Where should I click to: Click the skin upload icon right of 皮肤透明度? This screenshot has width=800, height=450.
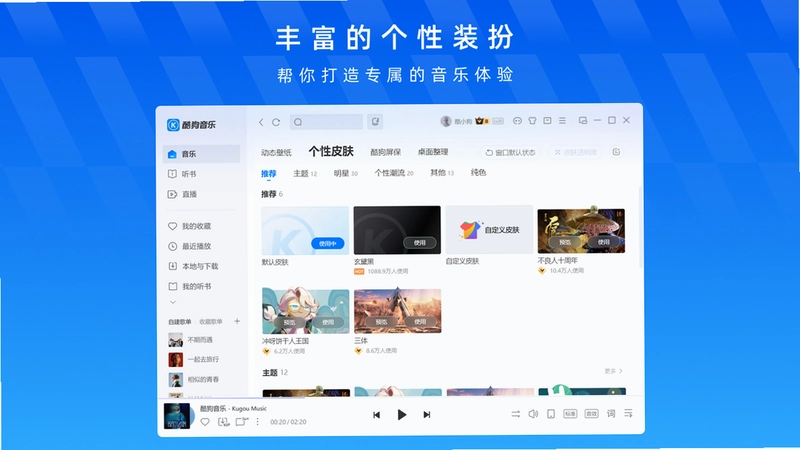pos(616,152)
